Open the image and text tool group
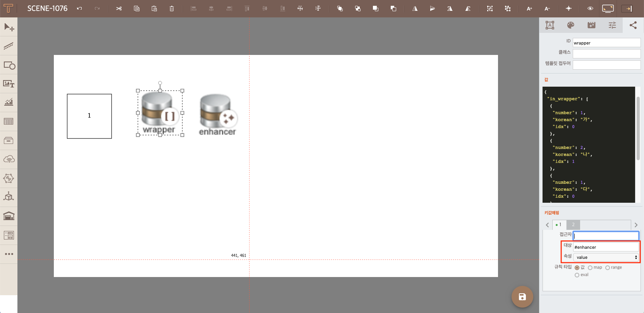 pyautogui.click(x=9, y=84)
